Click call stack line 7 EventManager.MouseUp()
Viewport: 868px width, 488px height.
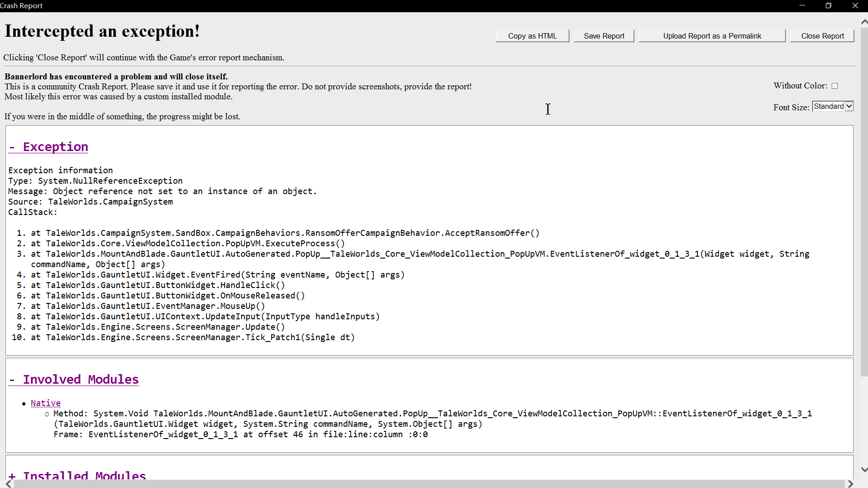148,306
